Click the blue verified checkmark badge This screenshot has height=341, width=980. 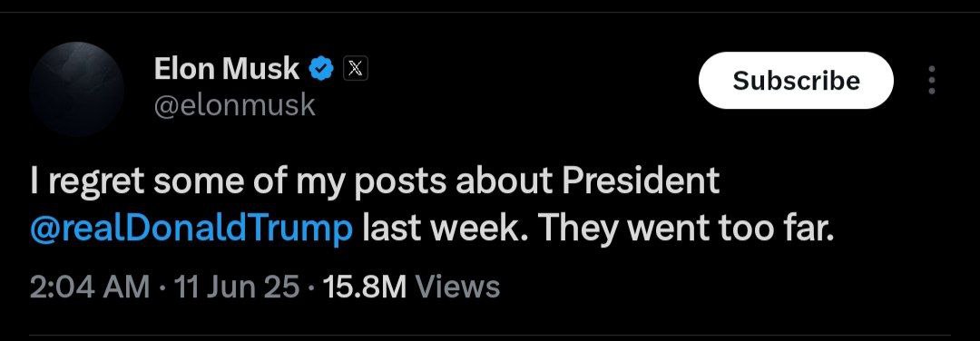pos(322,69)
